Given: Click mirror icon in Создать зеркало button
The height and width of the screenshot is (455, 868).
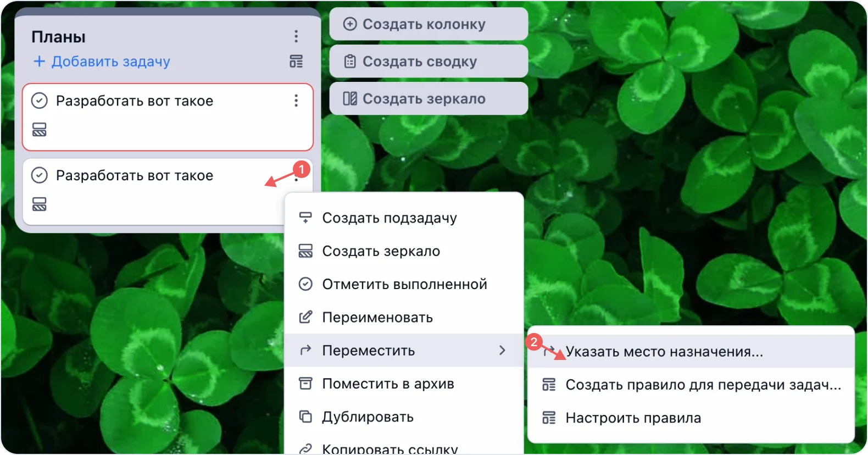Looking at the screenshot, I should (x=350, y=98).
